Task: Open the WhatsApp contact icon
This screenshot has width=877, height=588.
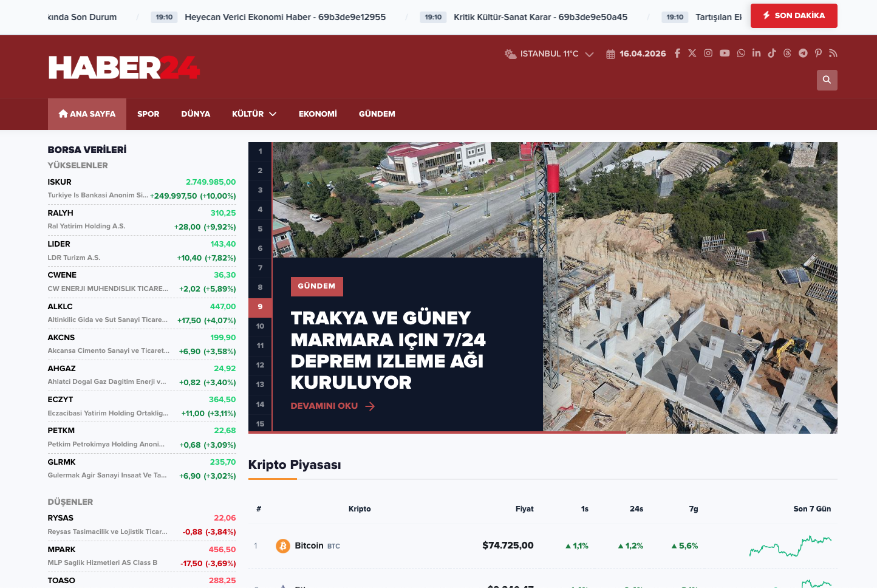Action: tap(741, 53)
